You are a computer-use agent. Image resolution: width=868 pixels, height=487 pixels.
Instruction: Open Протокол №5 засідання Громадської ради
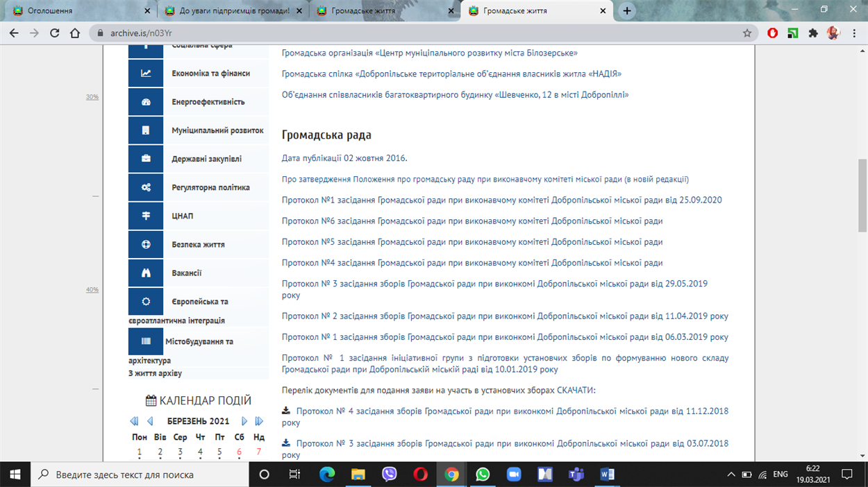tap(472, 242)
